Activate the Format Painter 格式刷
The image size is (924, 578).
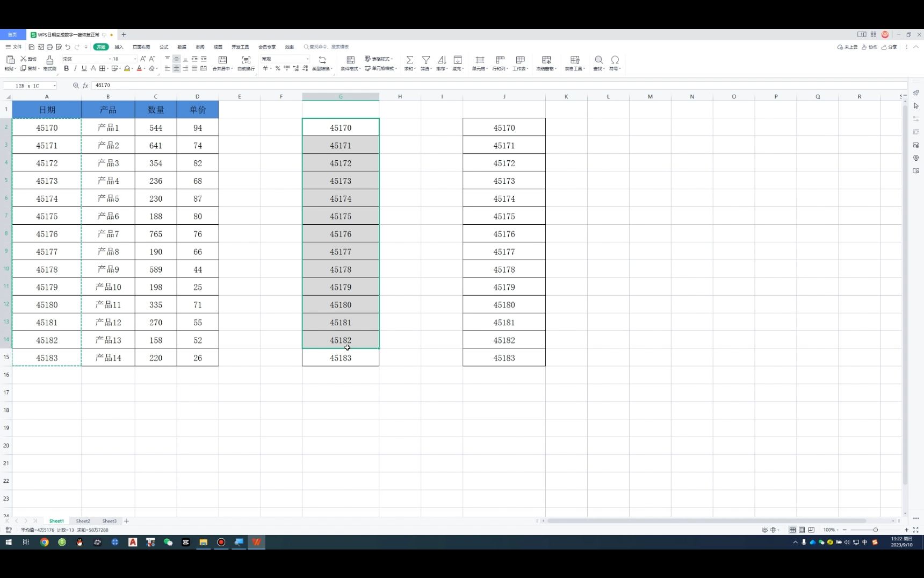click(x=49, y=63)
